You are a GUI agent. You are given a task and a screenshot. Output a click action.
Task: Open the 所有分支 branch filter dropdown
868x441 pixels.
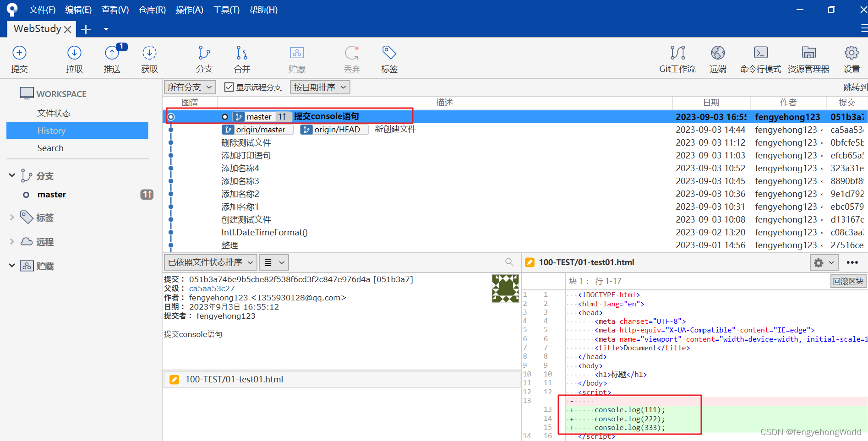pyautogui.click(x=190, y=87)
